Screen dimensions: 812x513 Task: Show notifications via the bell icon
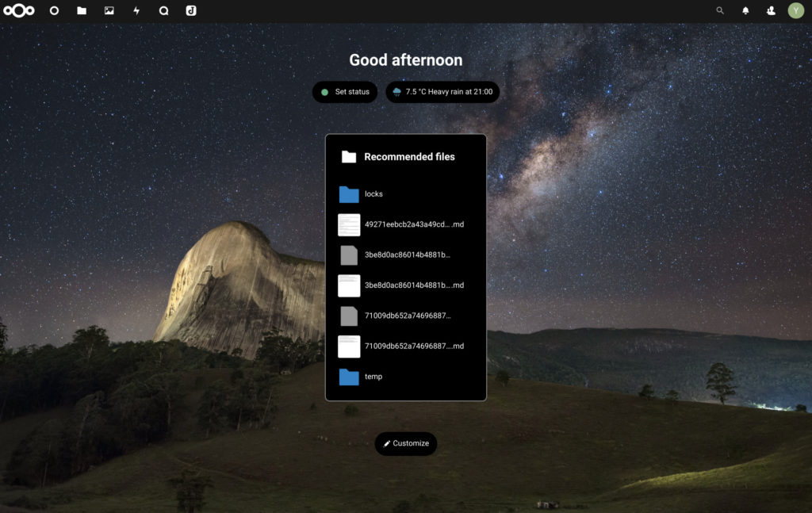[x=745, y=10]
